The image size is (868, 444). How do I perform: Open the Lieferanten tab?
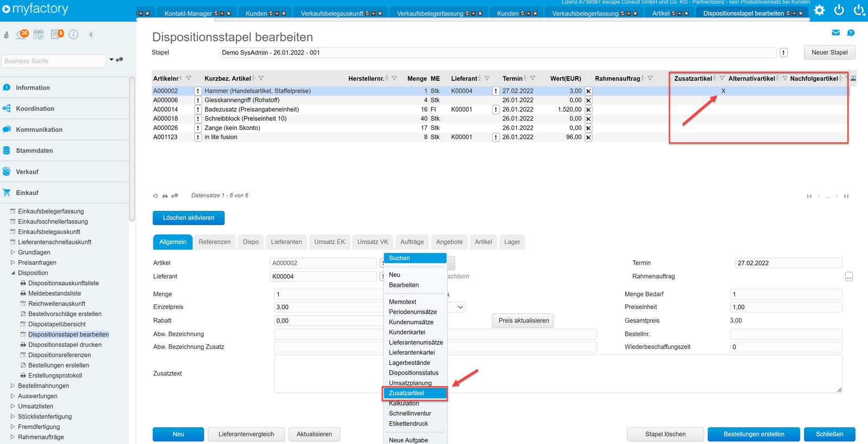coord(286,242)
